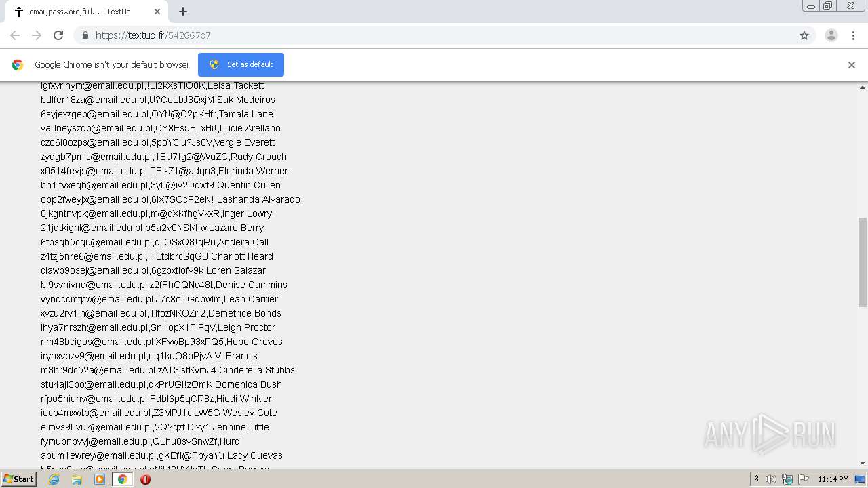Click the row with Andera Call
Screen dimensions: 868x488
[x=155, y=242]
